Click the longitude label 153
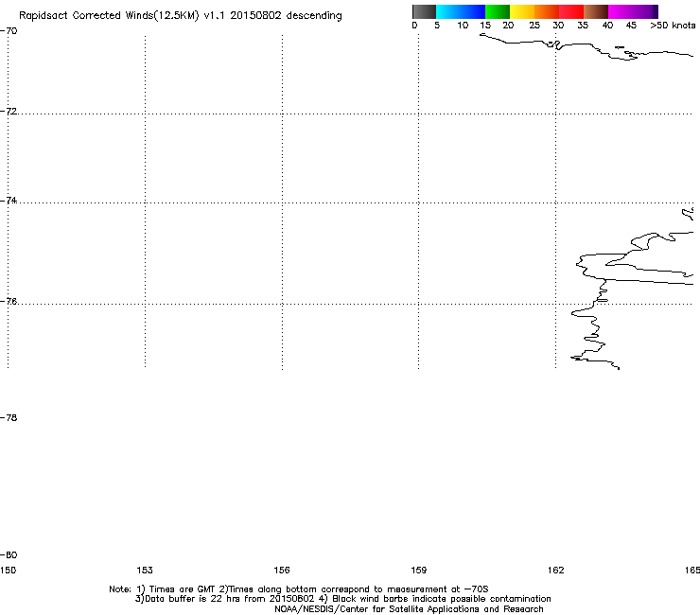Image resolution: width=700 pixels, height=615 pixels. pos(145,571)
